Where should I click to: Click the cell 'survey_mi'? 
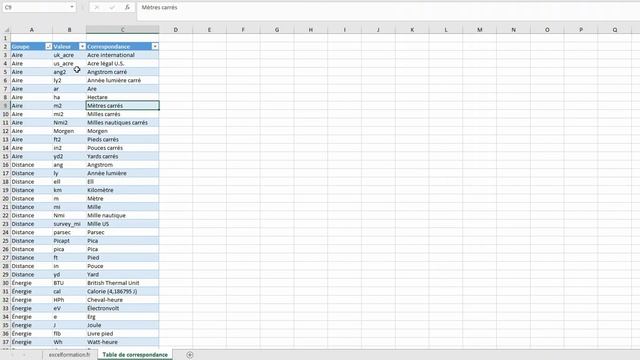69,224
